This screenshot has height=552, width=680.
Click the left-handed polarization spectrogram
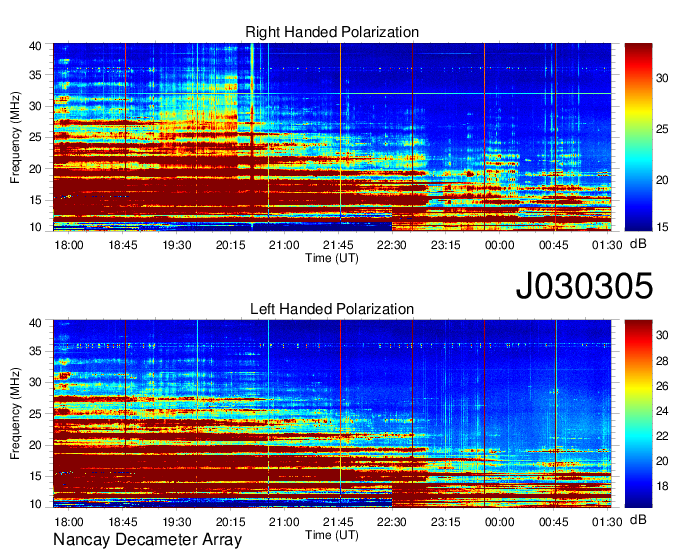[332, 414]
